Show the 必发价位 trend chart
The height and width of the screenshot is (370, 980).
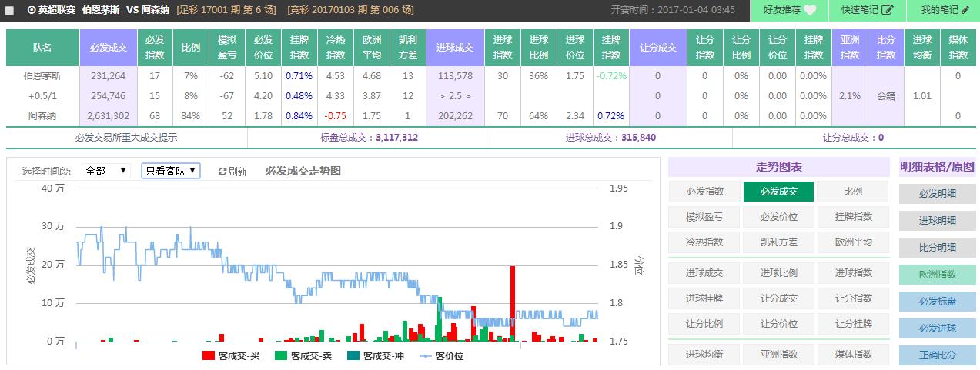click(778, 217)
